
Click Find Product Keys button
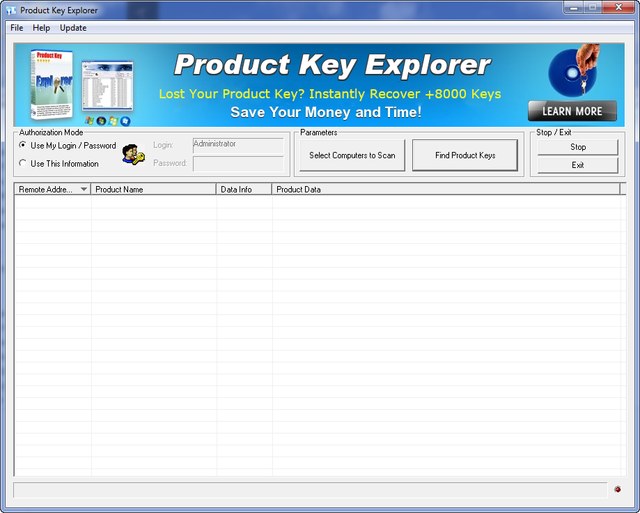(465, 155)
